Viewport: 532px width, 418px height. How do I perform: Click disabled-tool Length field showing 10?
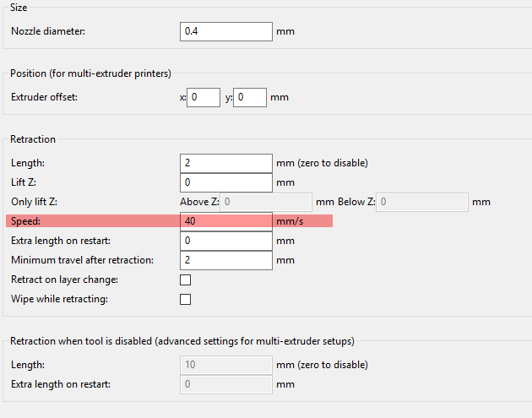(x=226, y=365)
